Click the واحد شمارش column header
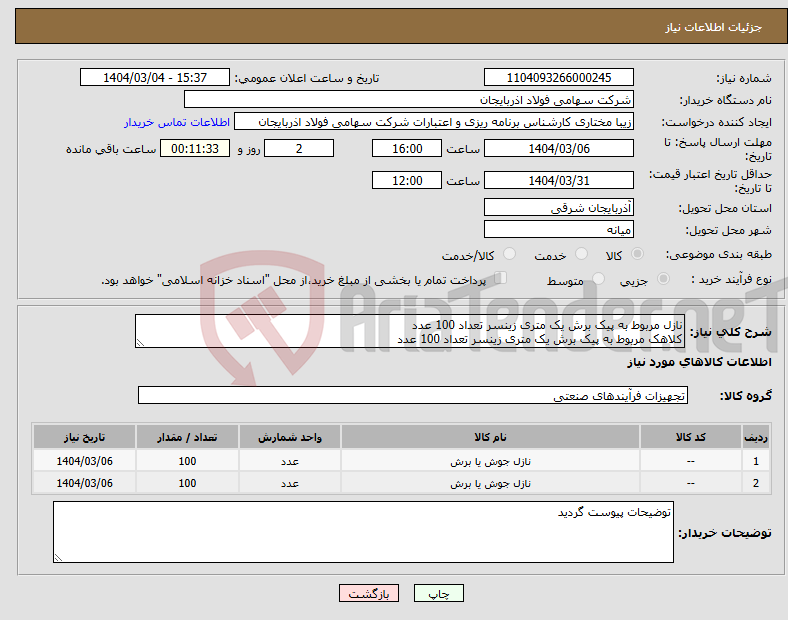788x620 pixels. click(290, 437)
